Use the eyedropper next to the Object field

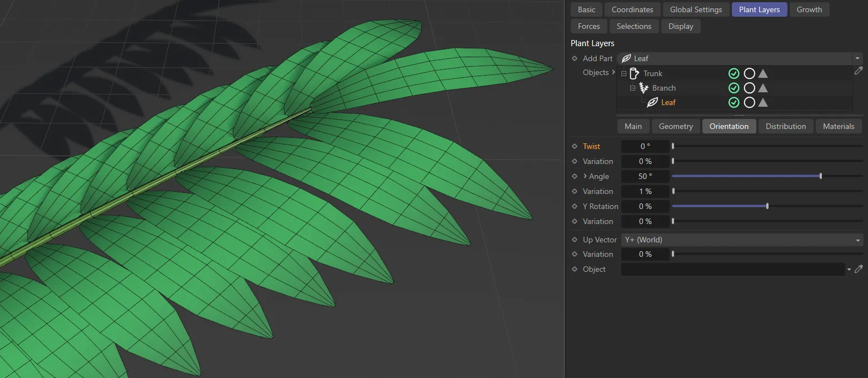coord(859,269)
